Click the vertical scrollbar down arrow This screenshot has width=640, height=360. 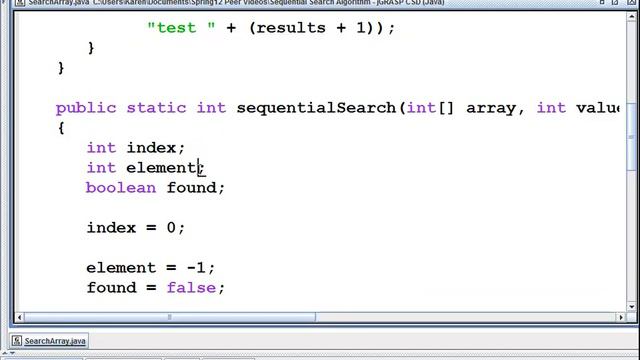[x=632, y=307]
